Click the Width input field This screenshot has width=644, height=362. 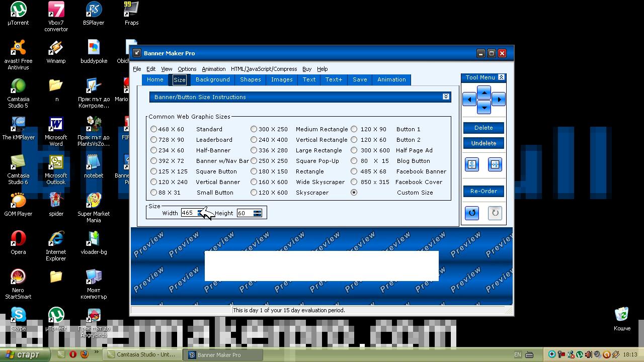(189, 213)
